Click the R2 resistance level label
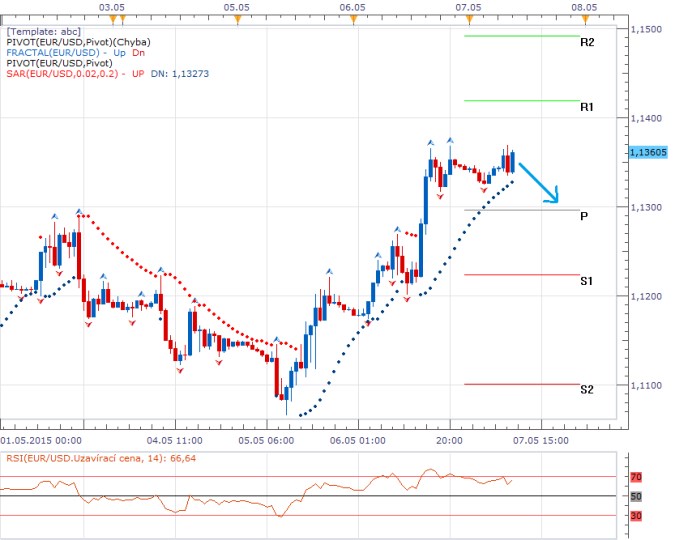This screenshot has width=675, height=540. tap(587, 42)
